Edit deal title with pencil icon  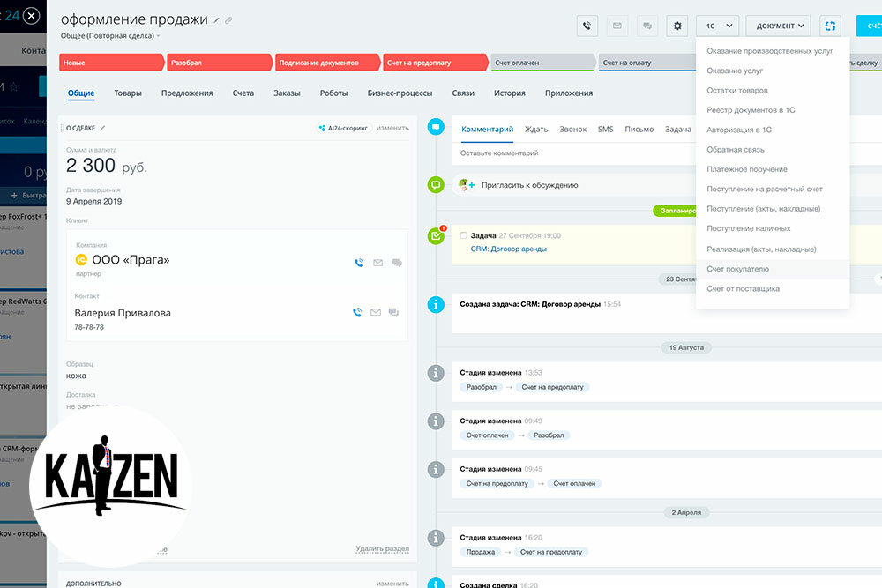coord(216,20)
